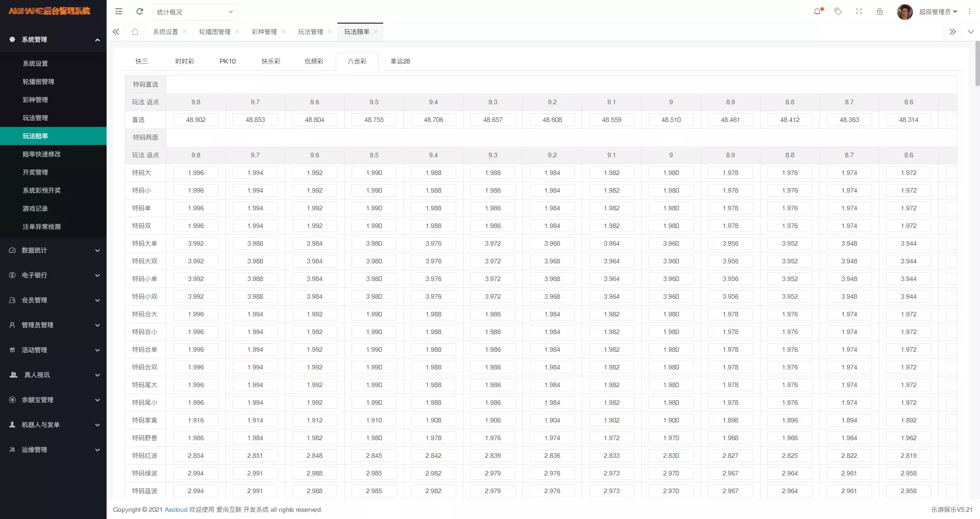Image resolution: width=980 pixels, height=519 pixels.
Task: Click the 系统管理 gear icon in sidebar
Action: 12,39
